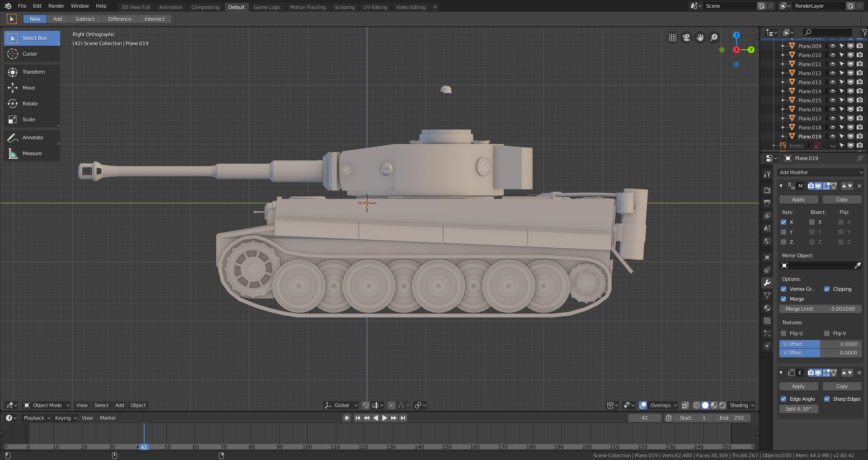Click the Blender logo menu icon
868x460 pixels.
pyautogui.click(x=8, y=6)
